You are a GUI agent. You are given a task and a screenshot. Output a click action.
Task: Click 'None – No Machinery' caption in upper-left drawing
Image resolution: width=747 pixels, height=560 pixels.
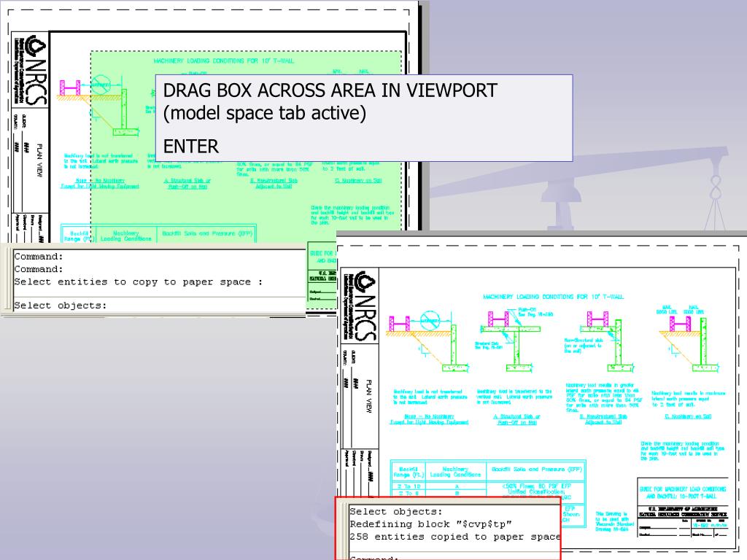tap(99, 183)
